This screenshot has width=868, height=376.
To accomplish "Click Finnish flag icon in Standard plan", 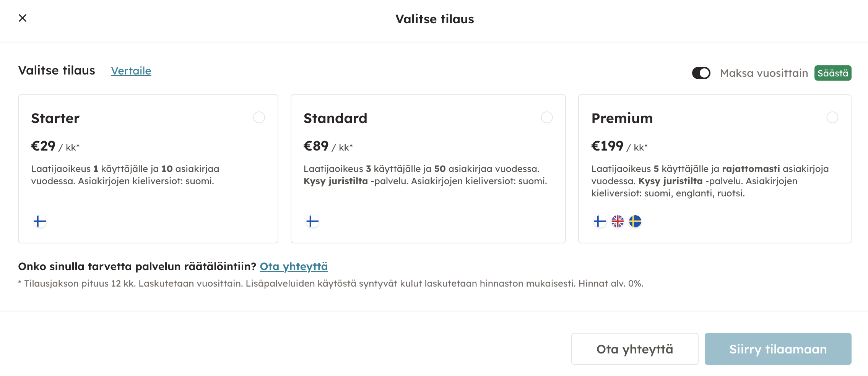I will click(312, 221).
